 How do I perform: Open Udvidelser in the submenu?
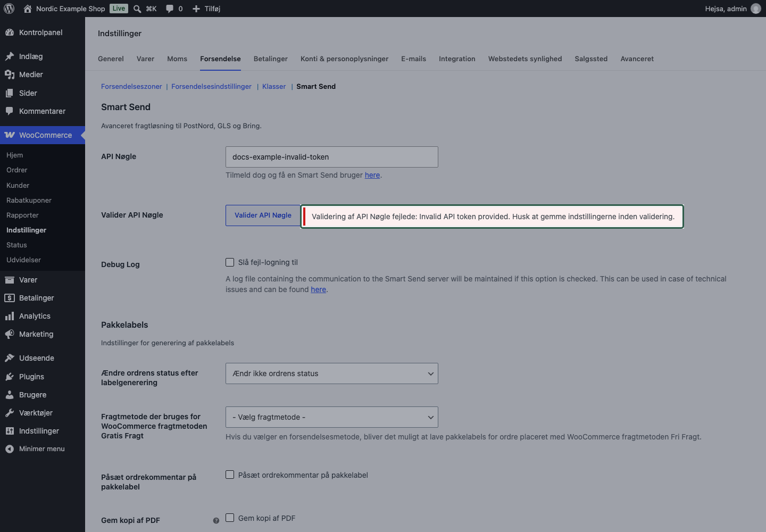point(24,260)
